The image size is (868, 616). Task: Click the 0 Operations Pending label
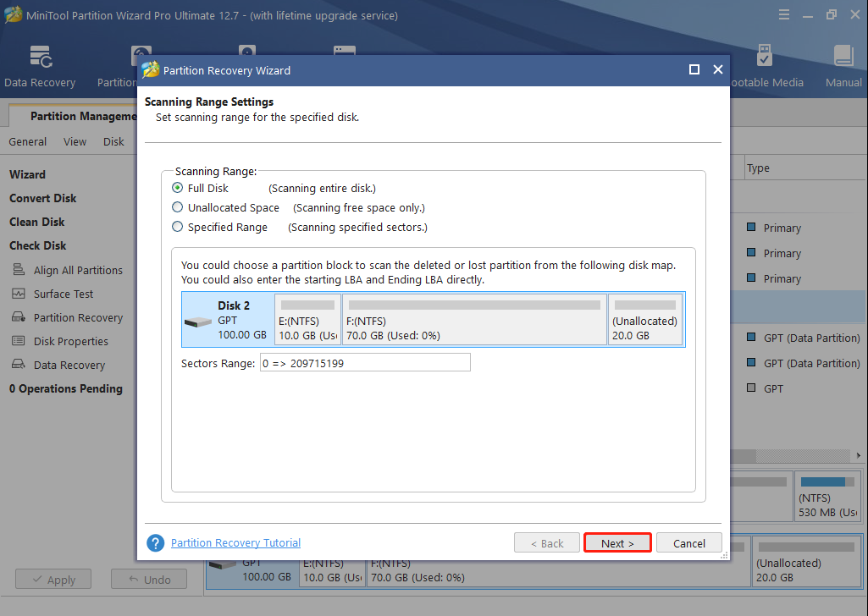click(x=65, y=388)
